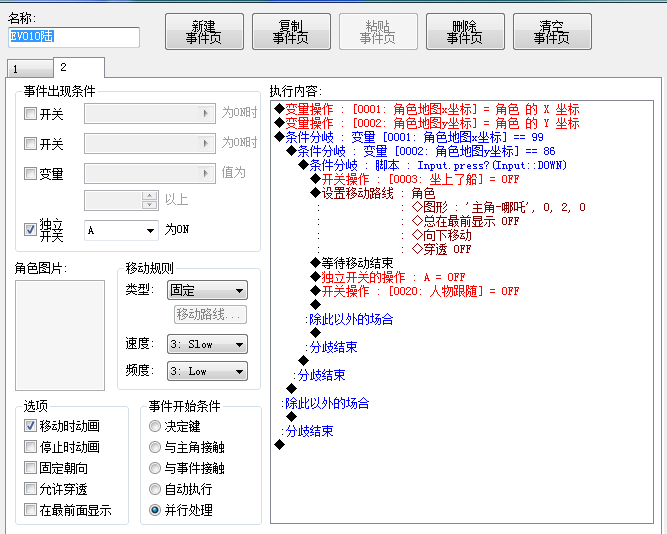Select the 变量操作 [0002: 角色地图y坐标] command line
This screenshot has width=667, height=534.
(x=427, y=123)
